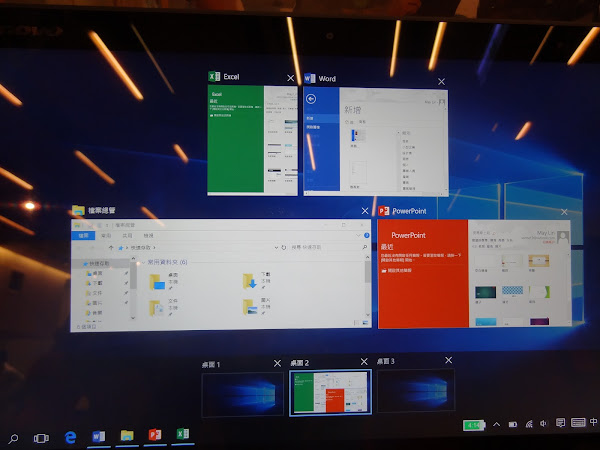600x450 pixels.
Task: Click the May Lin account in PowerPoint
Action: point(546,233)
